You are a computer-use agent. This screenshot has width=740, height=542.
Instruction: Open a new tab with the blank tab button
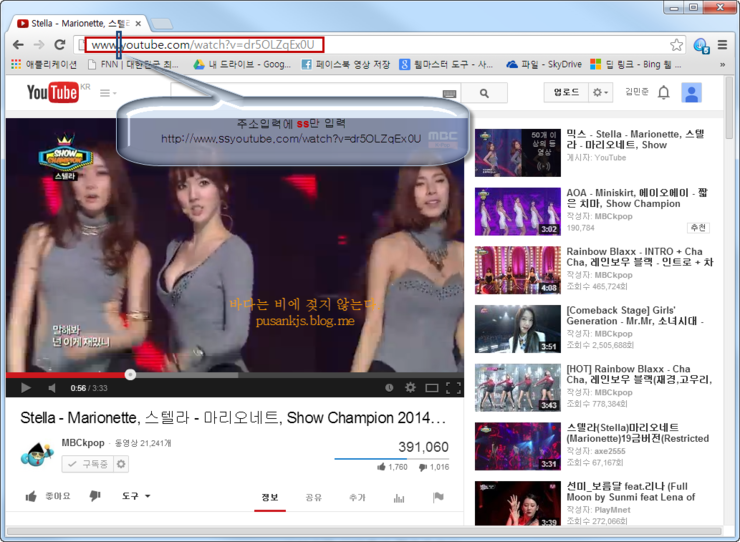coord(161,24)
